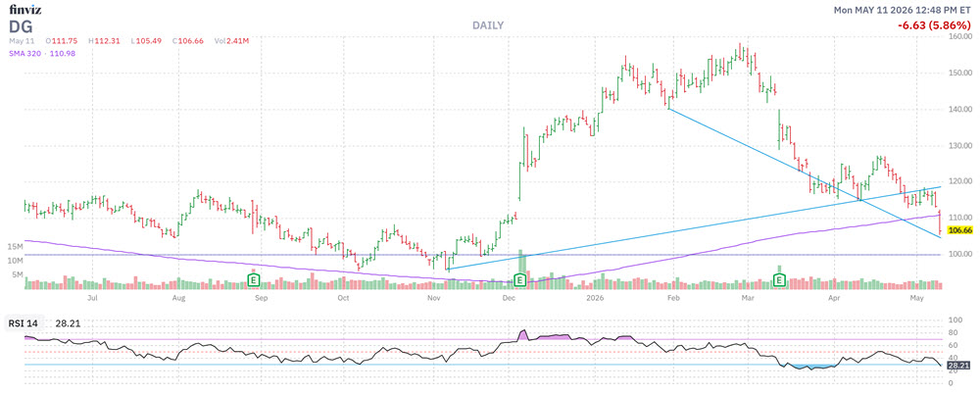Click the 5M volume axis label
The image size is (980, 394).
(x=18, y=273)
